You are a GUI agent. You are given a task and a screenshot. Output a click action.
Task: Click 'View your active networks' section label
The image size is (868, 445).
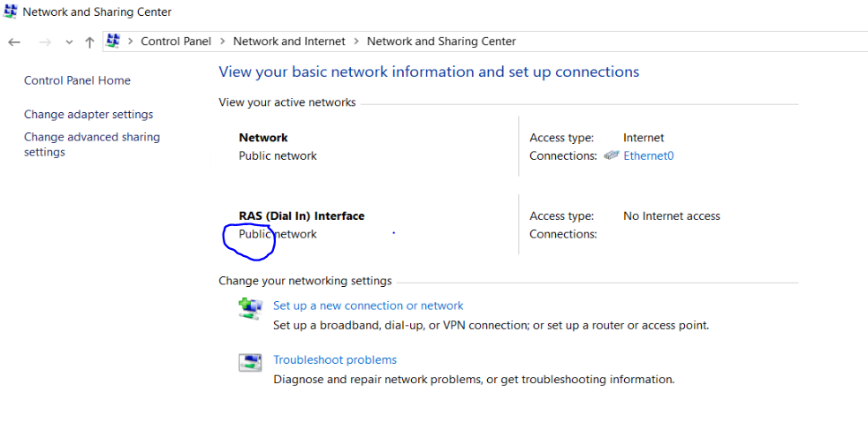click(x=286, y=102)
